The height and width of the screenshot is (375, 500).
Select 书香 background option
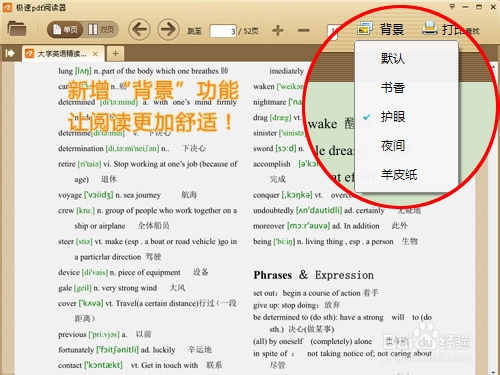point(407,88)
